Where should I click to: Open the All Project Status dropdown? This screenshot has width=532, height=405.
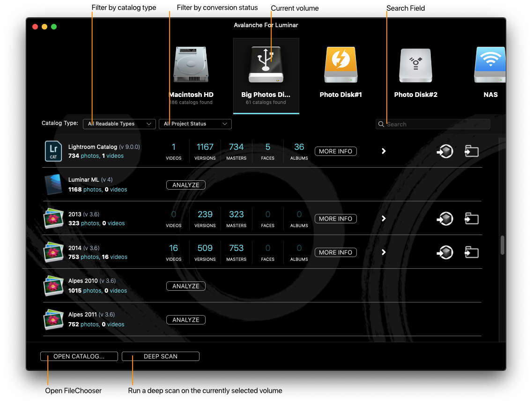[195, 124]
